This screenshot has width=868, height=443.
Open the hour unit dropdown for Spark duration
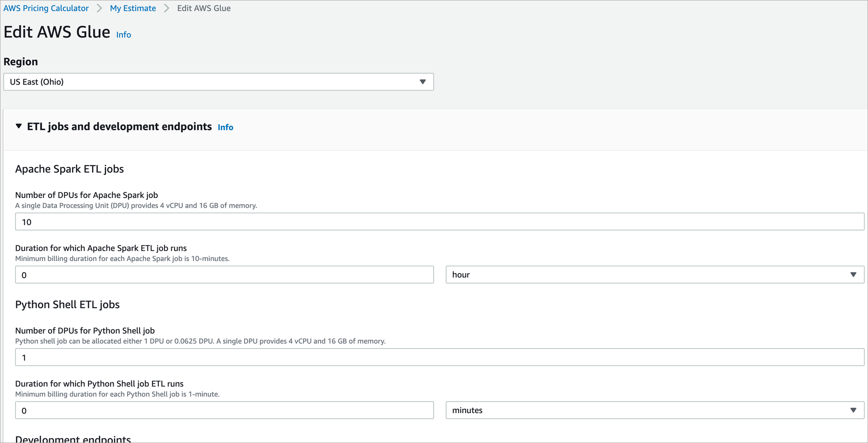(655, 275)
